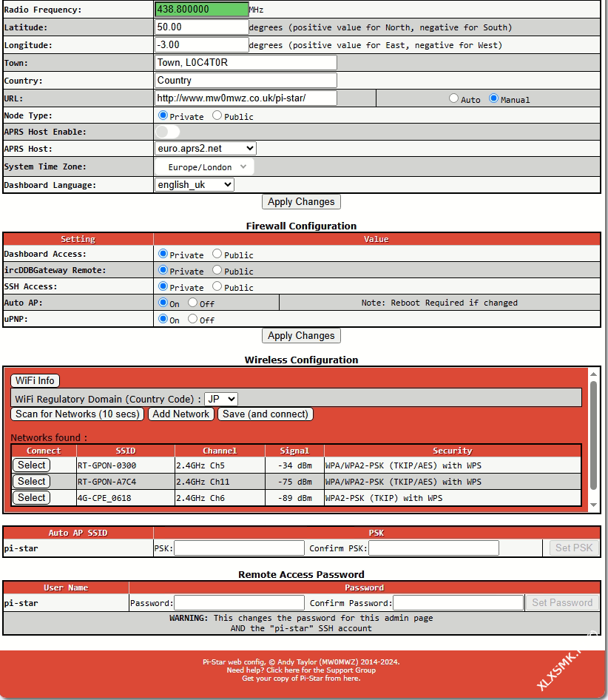Toggle the APRS Host Enable switch

(167, 132)
